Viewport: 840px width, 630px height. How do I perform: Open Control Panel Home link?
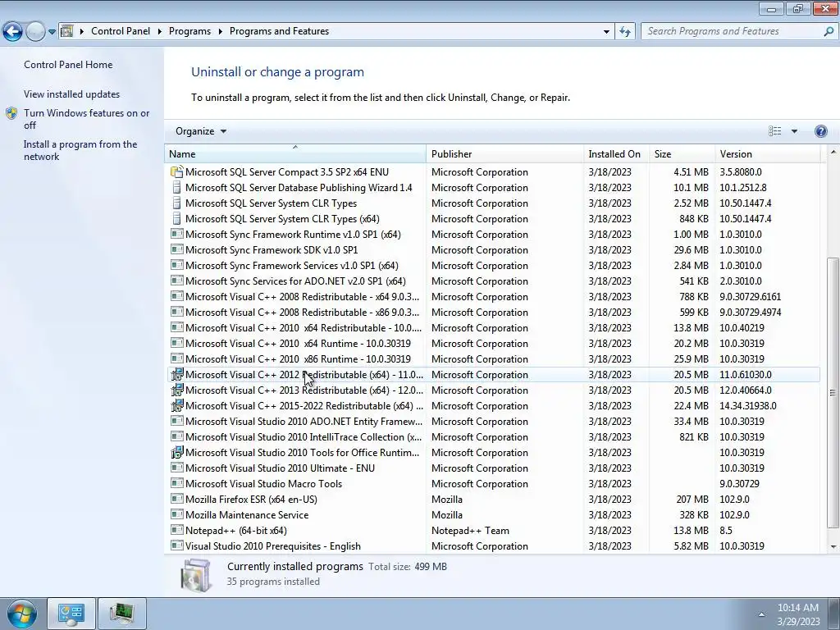(x=68, y=65)
